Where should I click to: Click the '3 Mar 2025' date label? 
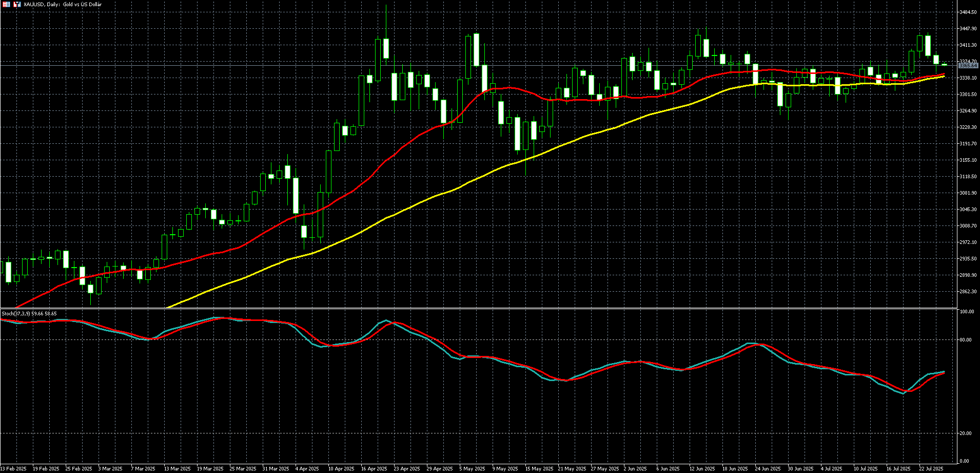(110, 469)
